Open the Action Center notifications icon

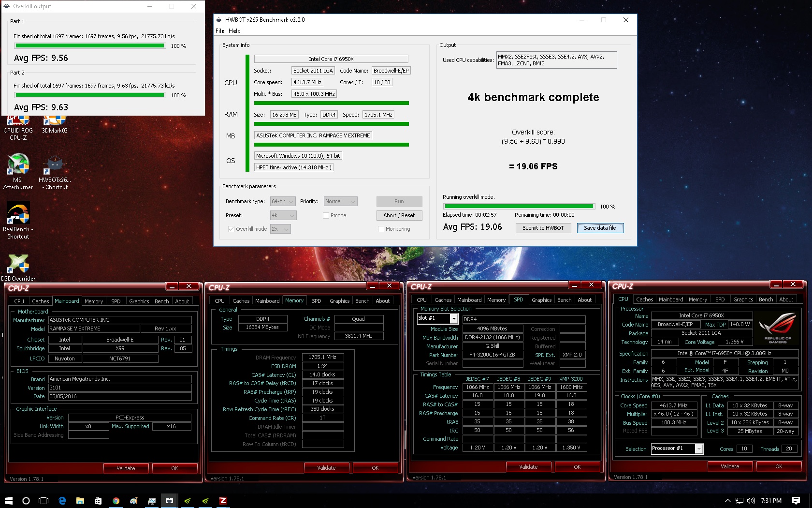click(796, 501)
